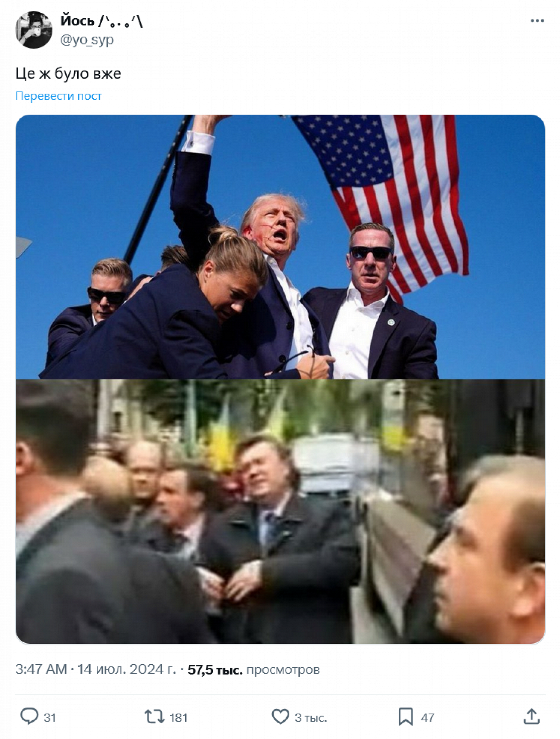The height and width of the screenshot is (739, 560).
Task: Open the top photo with American flag
Action: point(280,247)
